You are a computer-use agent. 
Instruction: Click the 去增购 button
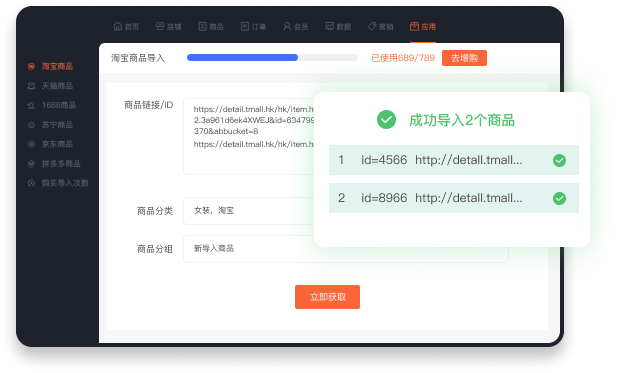[x=464, y=58]
